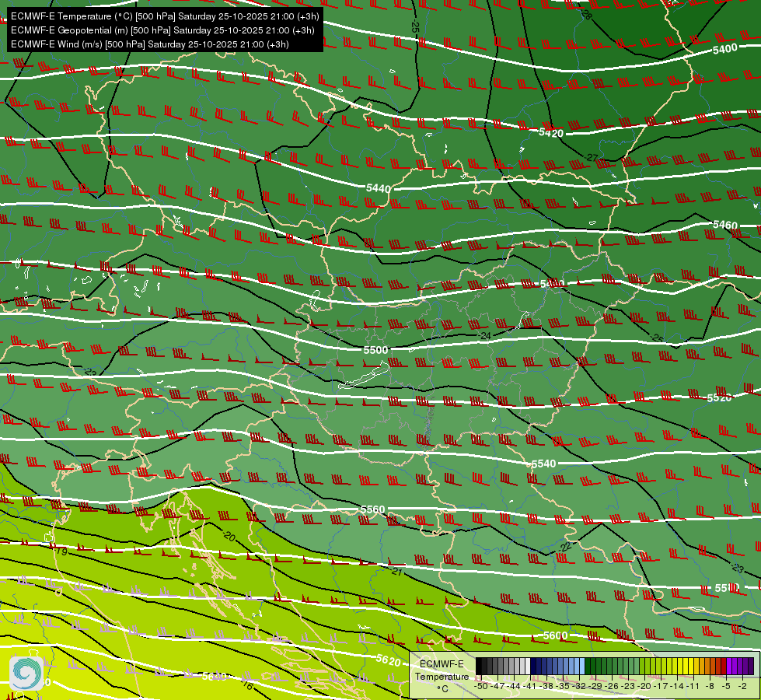Click the 5440 geopotential contour label
The height and width of the screenshot is (700, 761).
(x=378, y=188)
